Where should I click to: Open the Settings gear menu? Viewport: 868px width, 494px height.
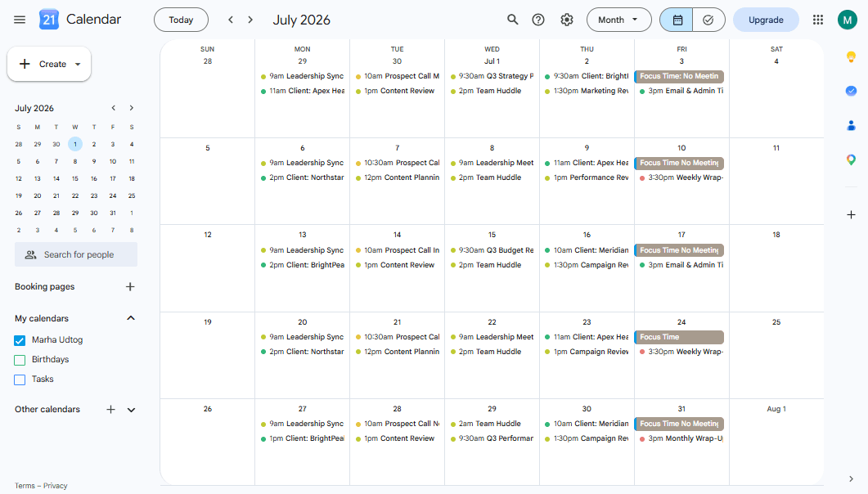pyautogui.click(x=566, y=20)
